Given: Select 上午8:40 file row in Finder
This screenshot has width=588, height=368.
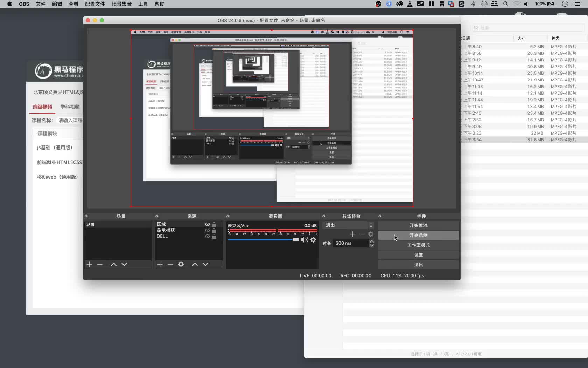Looking at the screenshot, I should click(x=524, y=46).
